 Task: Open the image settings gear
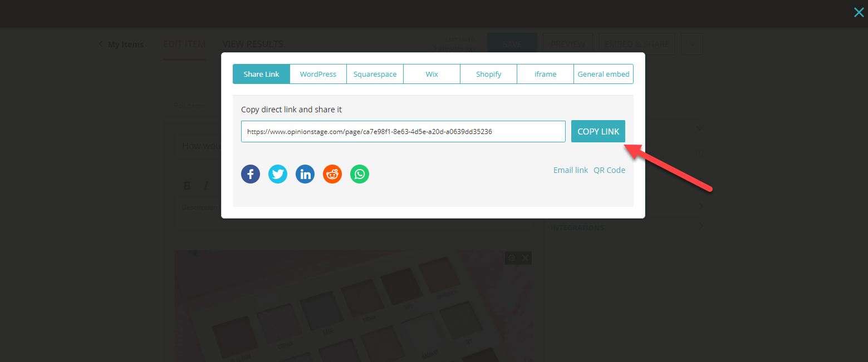point(512,257)
